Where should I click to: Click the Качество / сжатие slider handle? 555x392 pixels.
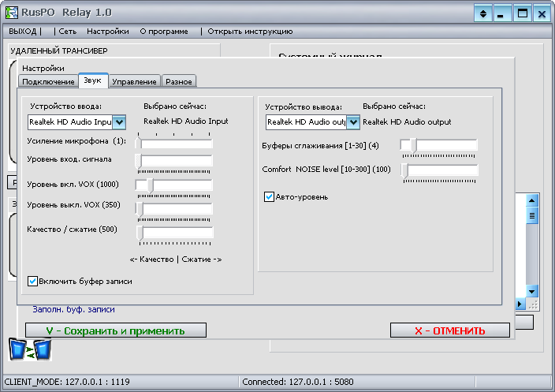tap(140, 232)
